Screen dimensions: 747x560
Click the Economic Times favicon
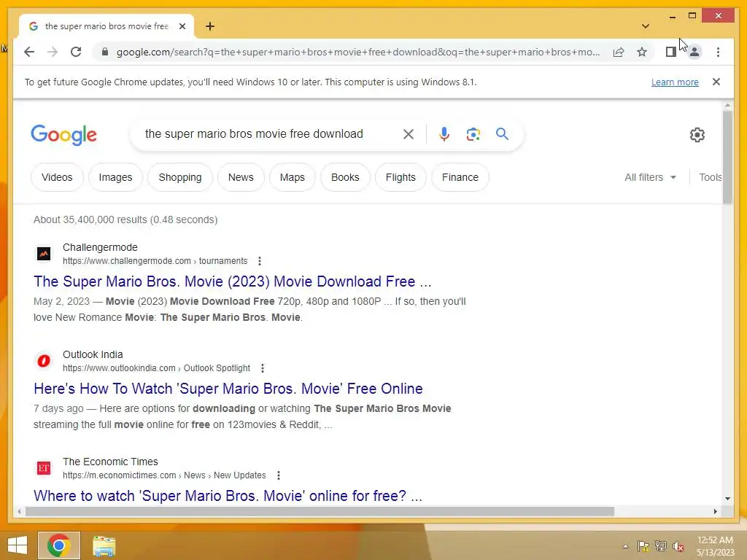(44, 468)
